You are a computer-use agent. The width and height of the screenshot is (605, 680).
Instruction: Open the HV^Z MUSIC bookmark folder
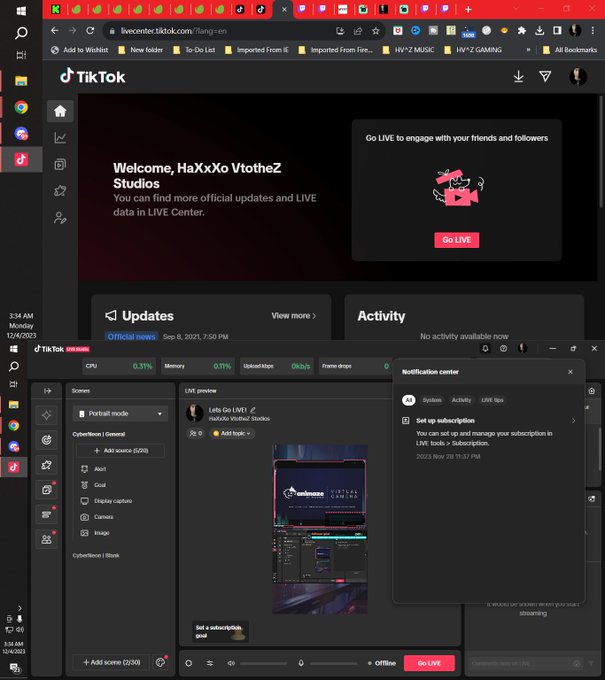point(409,50)
